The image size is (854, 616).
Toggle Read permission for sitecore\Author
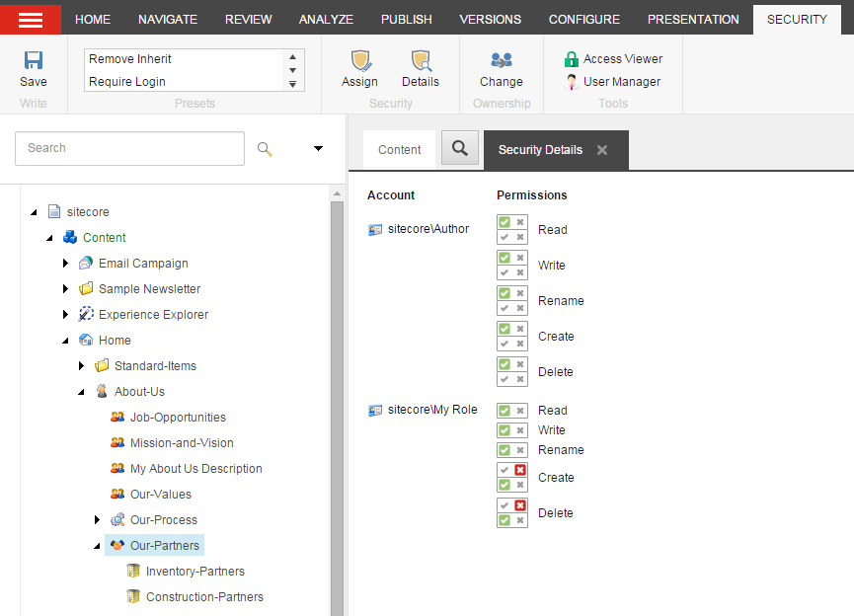512,230
